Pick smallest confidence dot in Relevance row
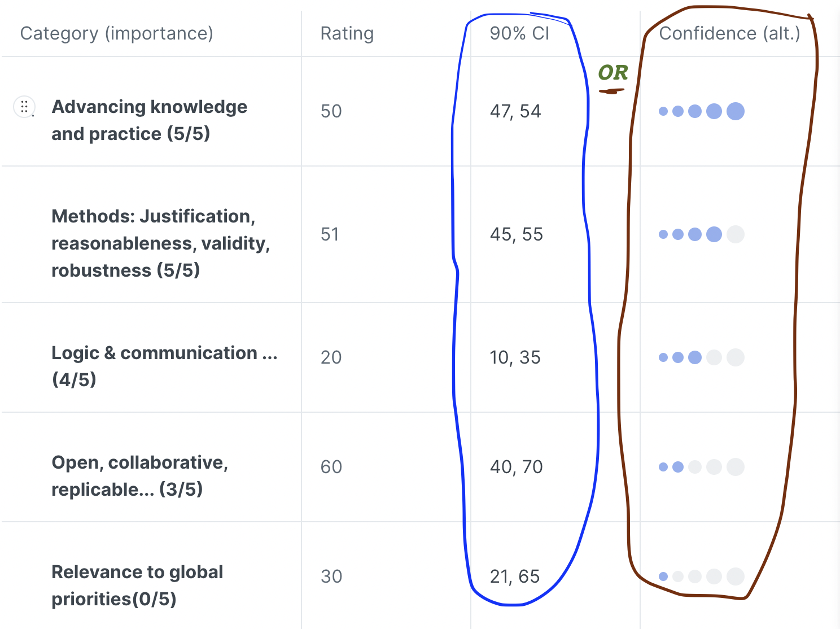The height and width of the screenshot is (629, 840). pyautogui.click(x=663, y=576)
